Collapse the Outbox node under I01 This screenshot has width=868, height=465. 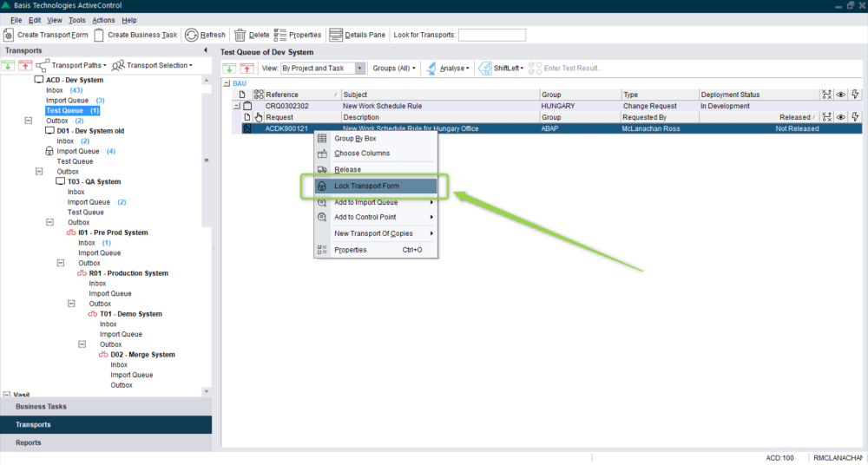coord(61,263)
